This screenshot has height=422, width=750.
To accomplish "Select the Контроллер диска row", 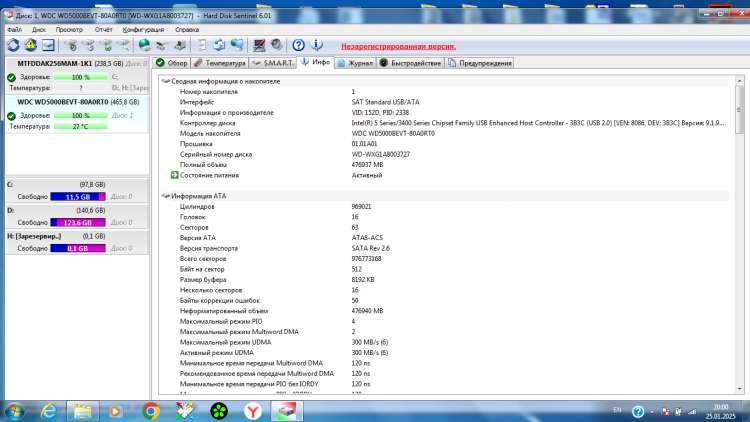I will click(445, 123).
